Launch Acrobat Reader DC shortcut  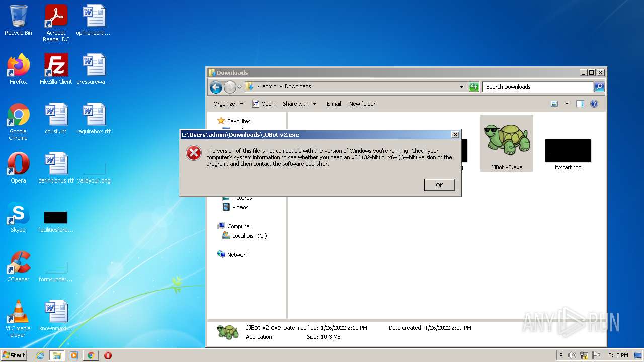click(x=56, y=23)
